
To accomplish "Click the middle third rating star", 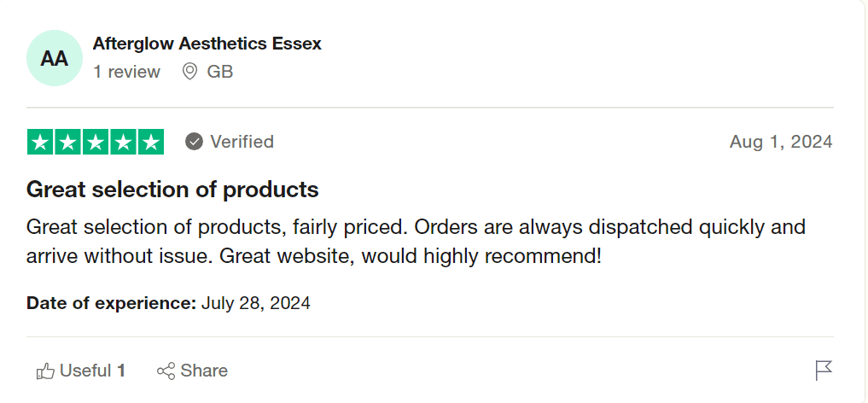I will tap(95, 142).
